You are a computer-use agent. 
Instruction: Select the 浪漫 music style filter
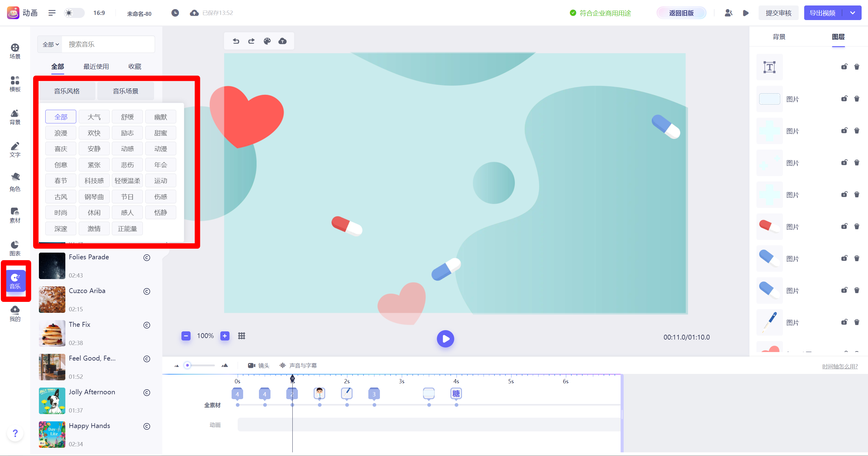(x=61, y=133)
